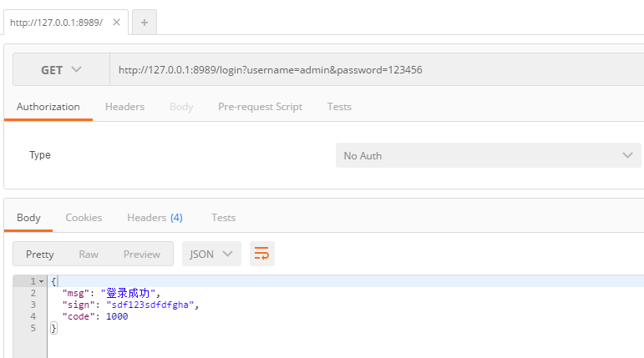
Task: Click the "code" key in response
Action: coord(79,316)
